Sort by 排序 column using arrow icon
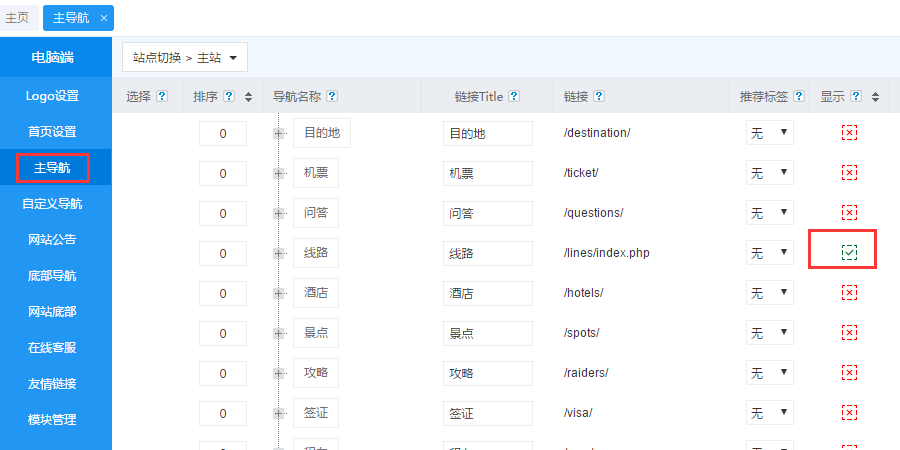 coord(247,97)
